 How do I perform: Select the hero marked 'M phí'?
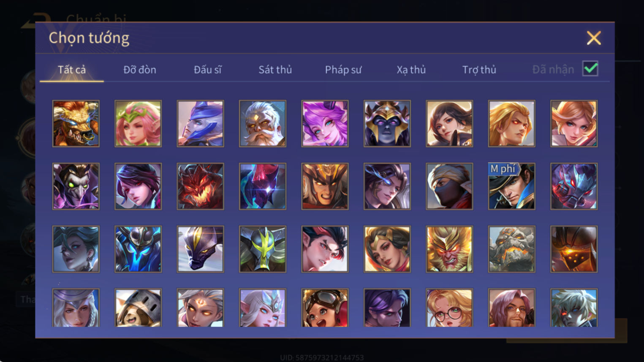click(x=511, y=186)
